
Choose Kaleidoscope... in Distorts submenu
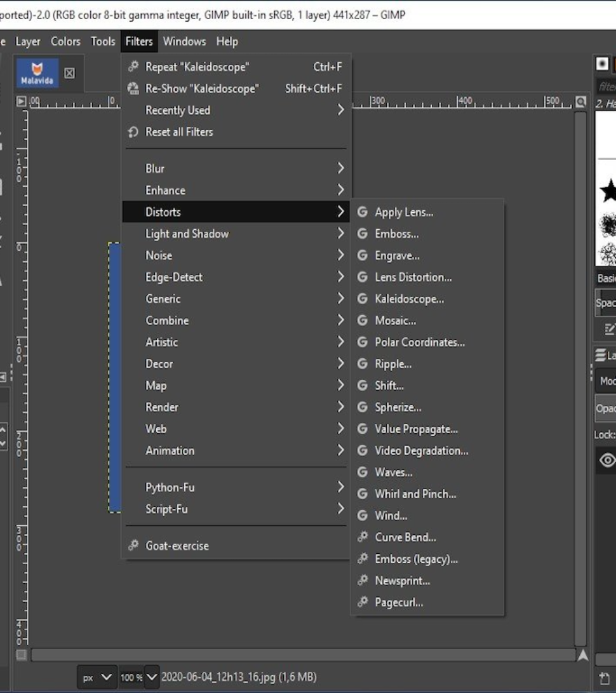(x=427, y=299)
